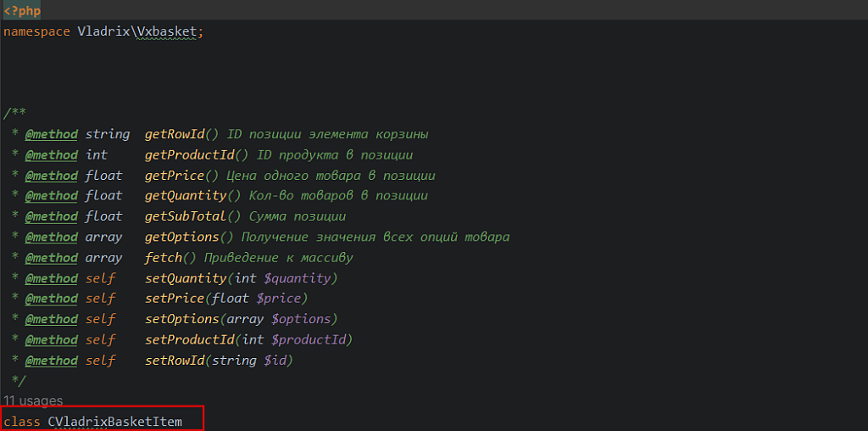Click the docblock opening /** marker
The height and width of the screenshot is (431, 868).
coord(14,114)
